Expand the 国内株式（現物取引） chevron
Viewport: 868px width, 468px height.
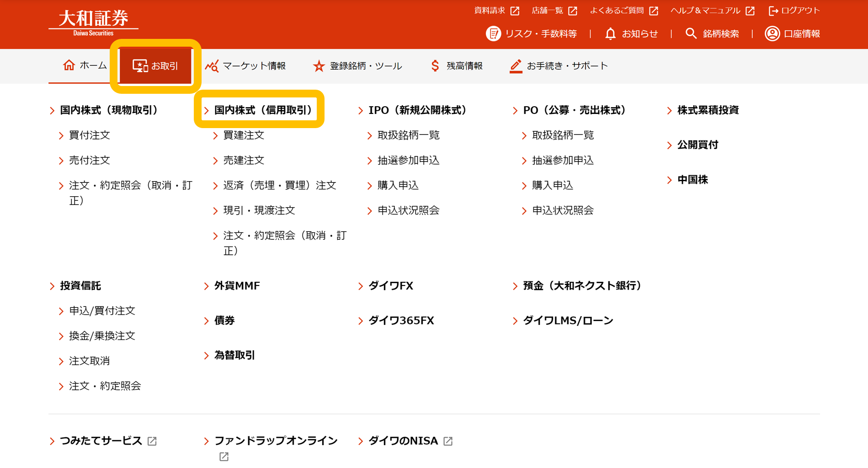coord(52,110)
